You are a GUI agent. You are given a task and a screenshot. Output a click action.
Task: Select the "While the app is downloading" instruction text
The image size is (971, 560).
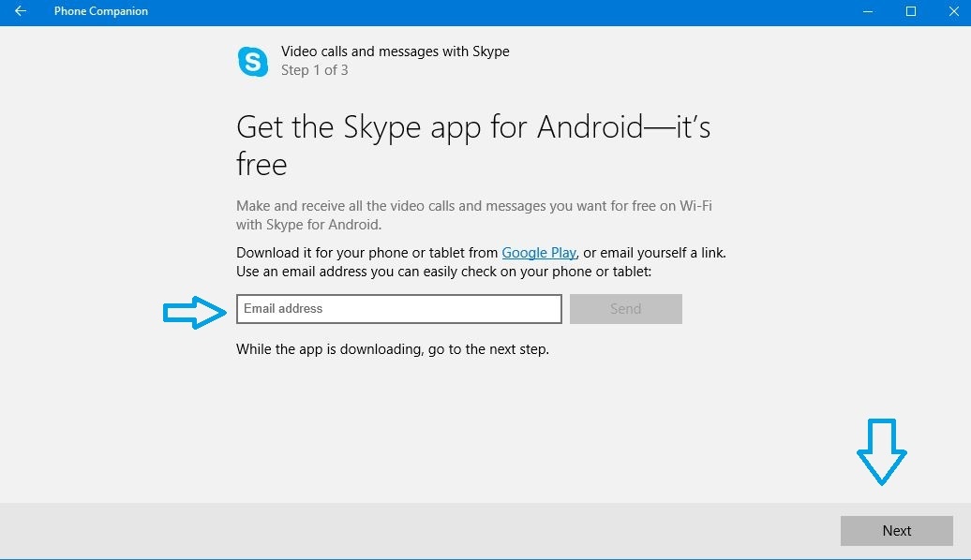coord(393,348)
